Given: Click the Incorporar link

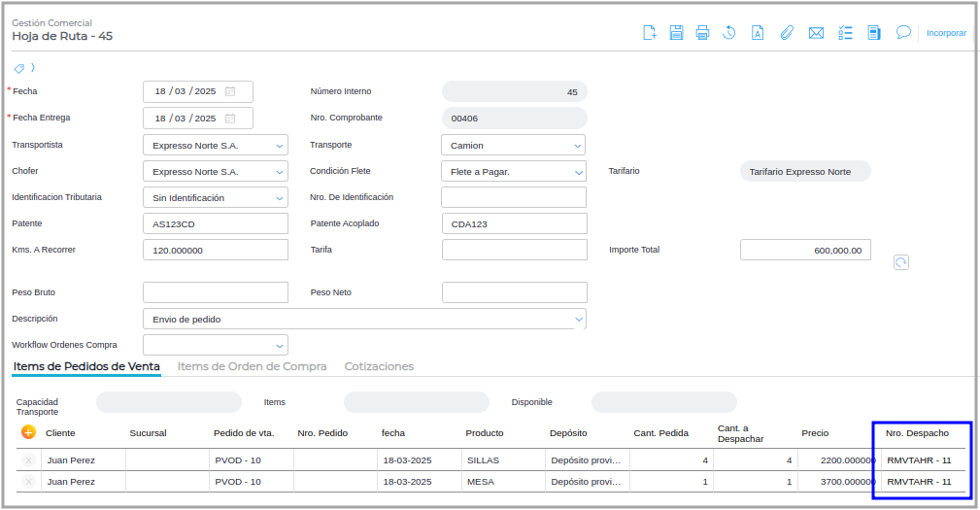Looking at the screenshot, I should point(946,33).
